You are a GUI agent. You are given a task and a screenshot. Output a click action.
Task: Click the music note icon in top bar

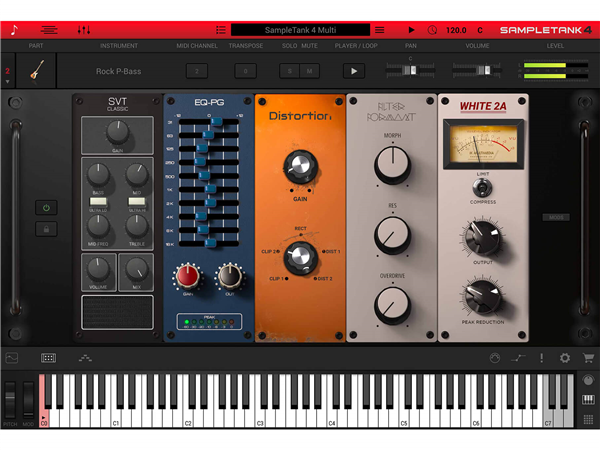pyautogui.click(x=14, y=30)
